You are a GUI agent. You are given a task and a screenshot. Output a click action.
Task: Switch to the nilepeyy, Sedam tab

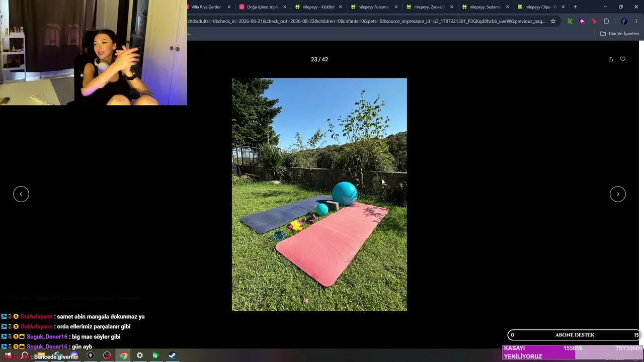click(485, 7)
